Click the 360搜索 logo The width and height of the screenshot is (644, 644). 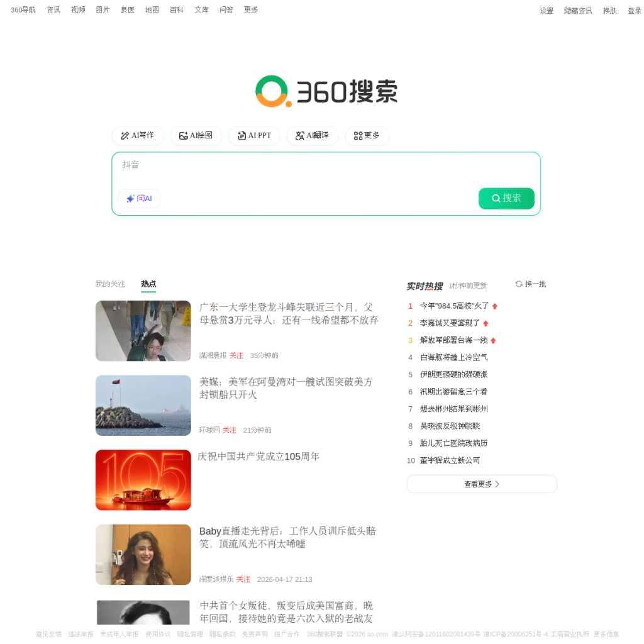click(x=326, y=91)
